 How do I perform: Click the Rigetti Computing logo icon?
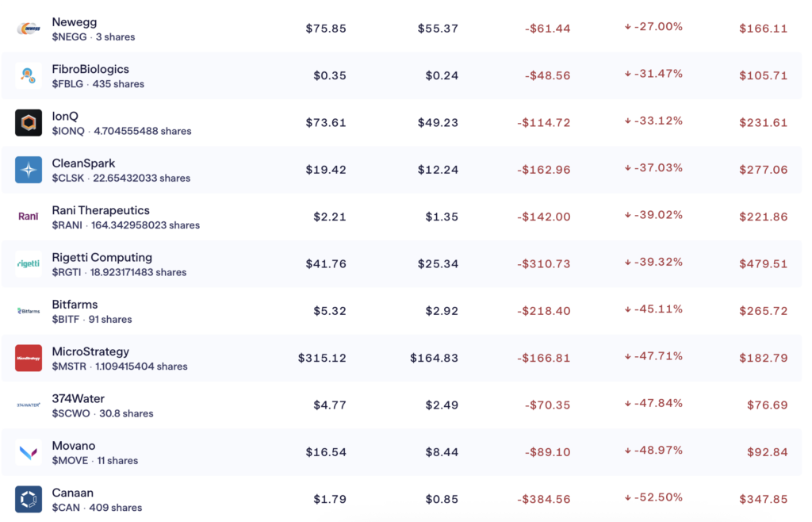pos(29,264)
